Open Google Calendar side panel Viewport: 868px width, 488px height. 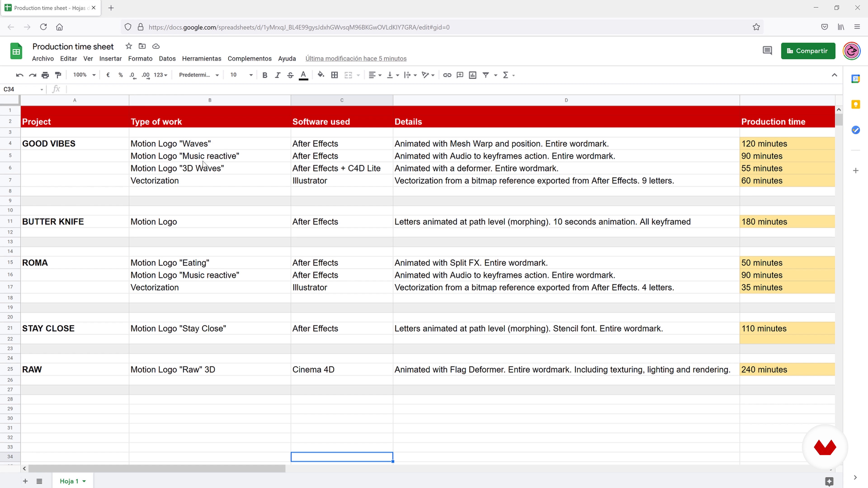(856, 79)
